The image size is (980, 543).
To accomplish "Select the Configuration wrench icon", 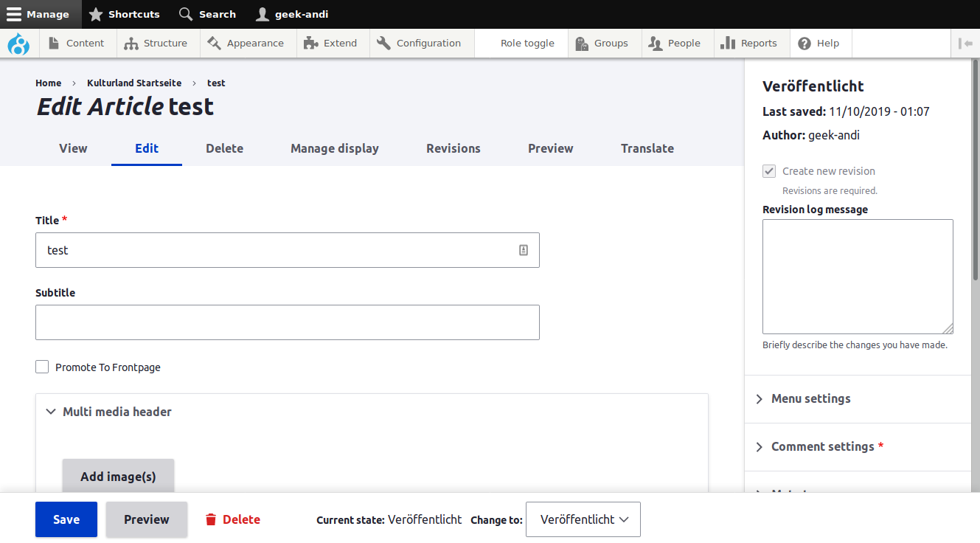I will (383, 42).
